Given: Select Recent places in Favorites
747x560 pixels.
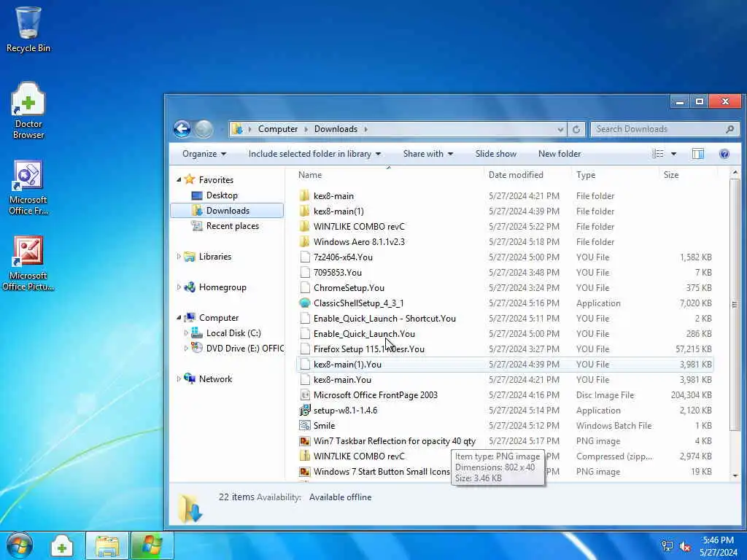Looking at the screenshot, I should (232, 226).
